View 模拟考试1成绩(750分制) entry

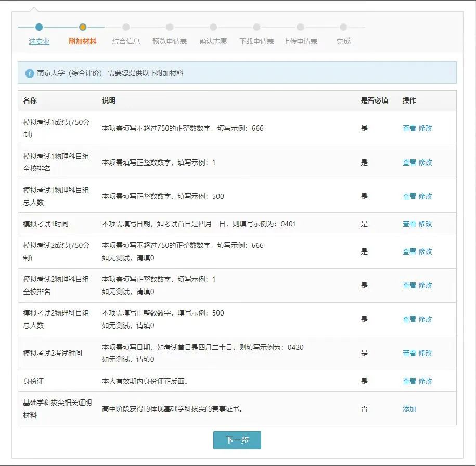(x=409, y=128)
